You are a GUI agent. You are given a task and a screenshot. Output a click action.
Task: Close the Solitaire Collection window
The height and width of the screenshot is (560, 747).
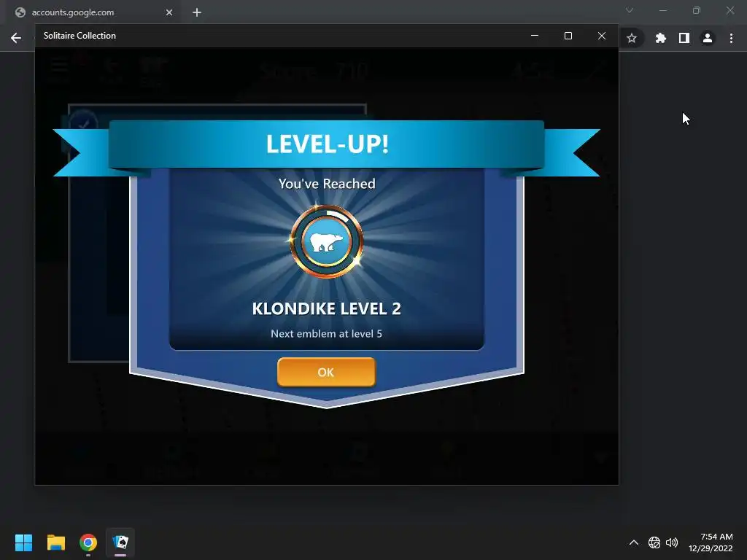click(x=602, y=36)
